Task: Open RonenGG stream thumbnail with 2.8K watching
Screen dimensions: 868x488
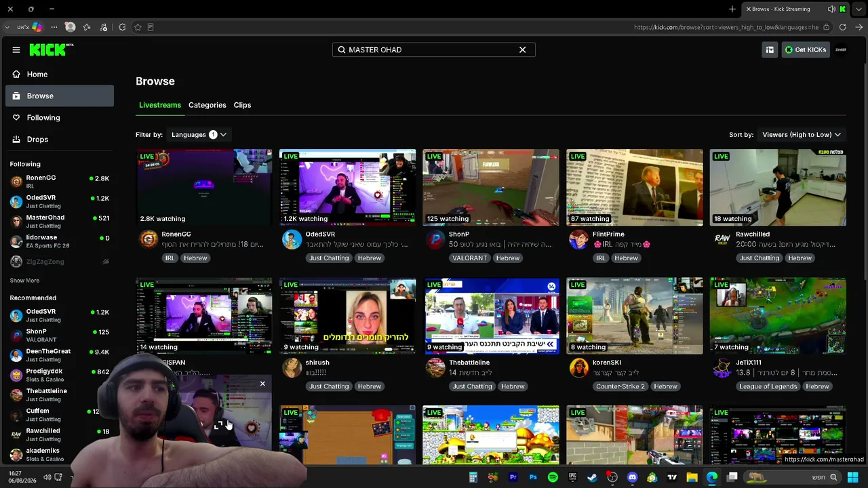Action: (204, 187)
